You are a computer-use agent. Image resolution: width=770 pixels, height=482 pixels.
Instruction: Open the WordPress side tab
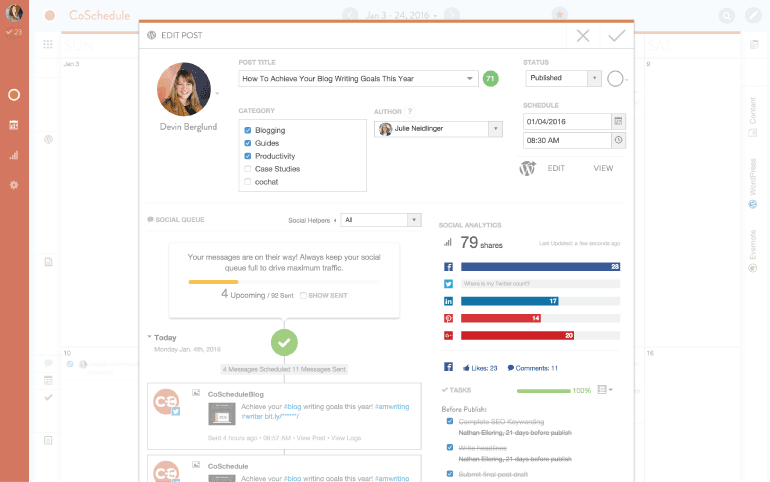pos(752,183)
